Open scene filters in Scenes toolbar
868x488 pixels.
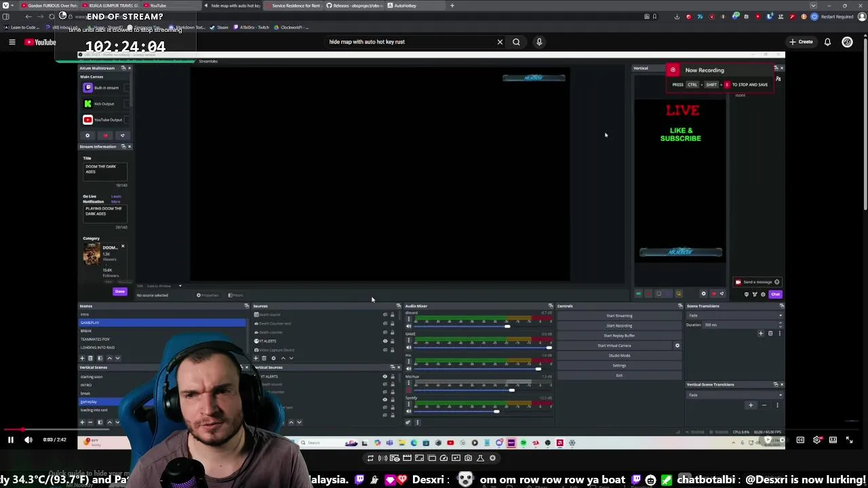(x=100, y=358)
